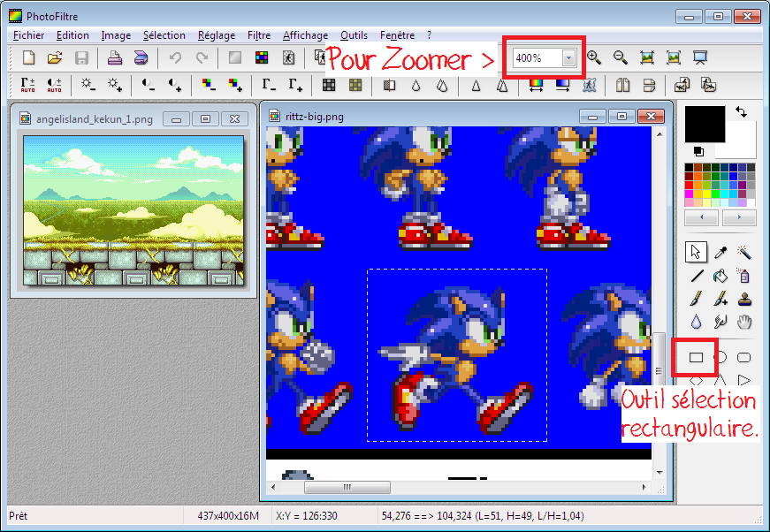Click the black foreground color swatch

704,124
